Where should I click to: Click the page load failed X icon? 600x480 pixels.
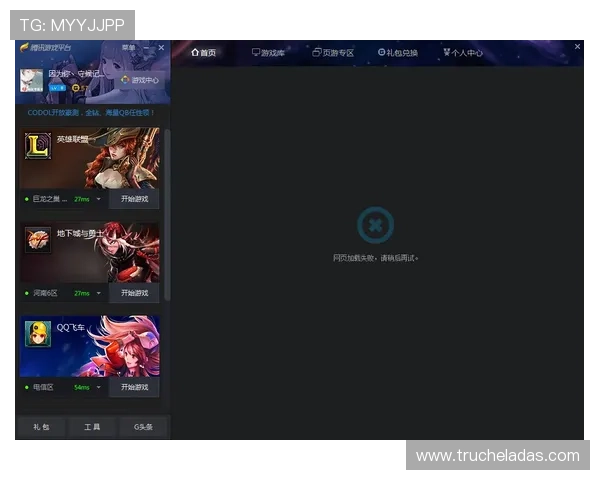pyautogui.click(x=375, y=225)
